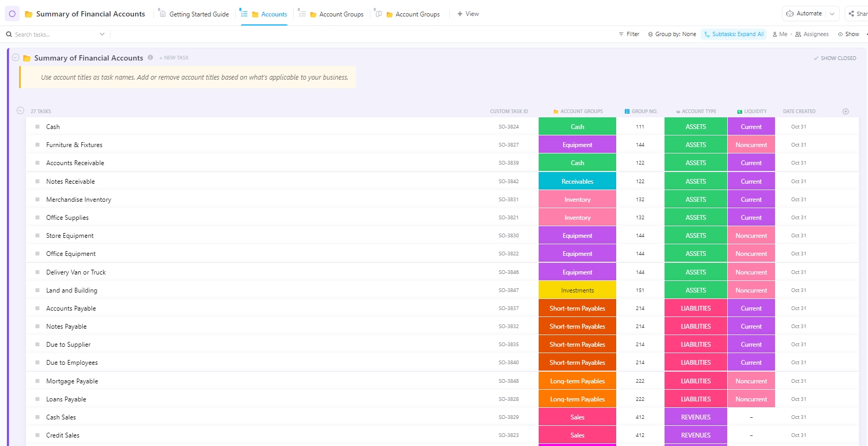Click the Show eye icon
Screen dimensions: 868x446
coord(840,34)
